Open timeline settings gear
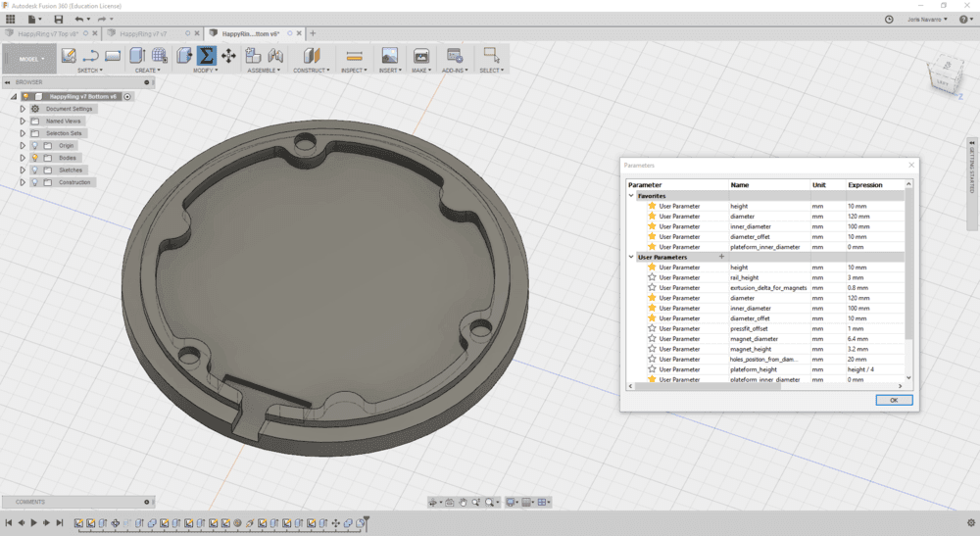Viewport: 980px width, 536px height. 970,523
